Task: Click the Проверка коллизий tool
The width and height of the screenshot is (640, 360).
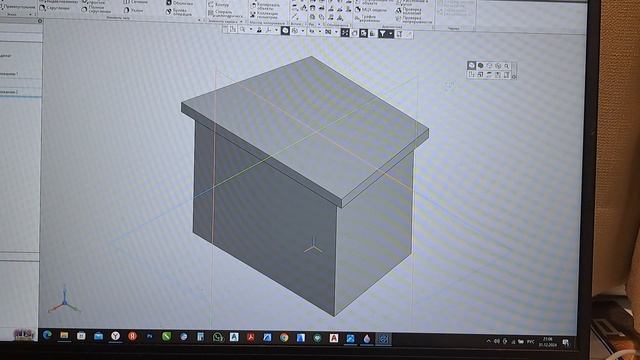Action: tap(410, 11)
